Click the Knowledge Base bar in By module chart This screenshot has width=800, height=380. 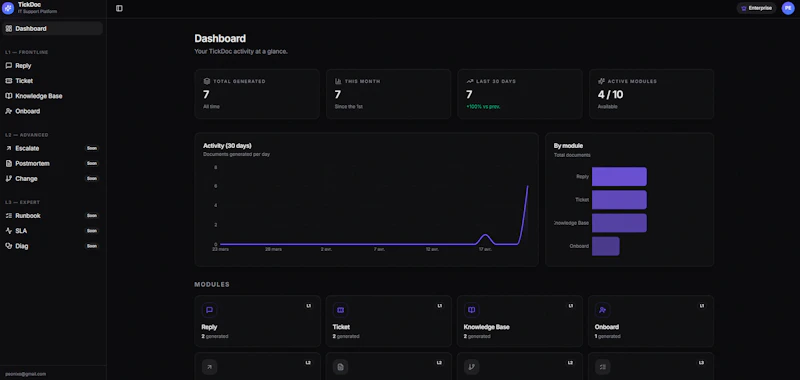coord(619,223)
